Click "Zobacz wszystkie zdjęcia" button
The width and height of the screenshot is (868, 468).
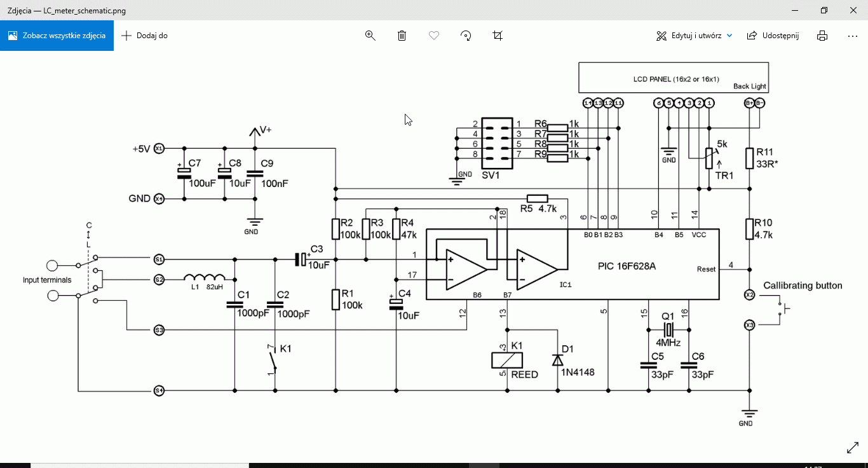[57, 36]
